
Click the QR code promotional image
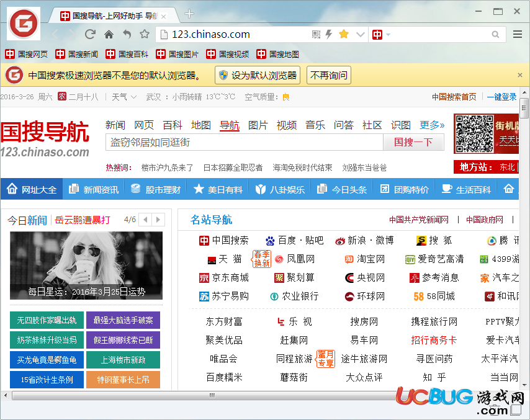pos(474,134)
